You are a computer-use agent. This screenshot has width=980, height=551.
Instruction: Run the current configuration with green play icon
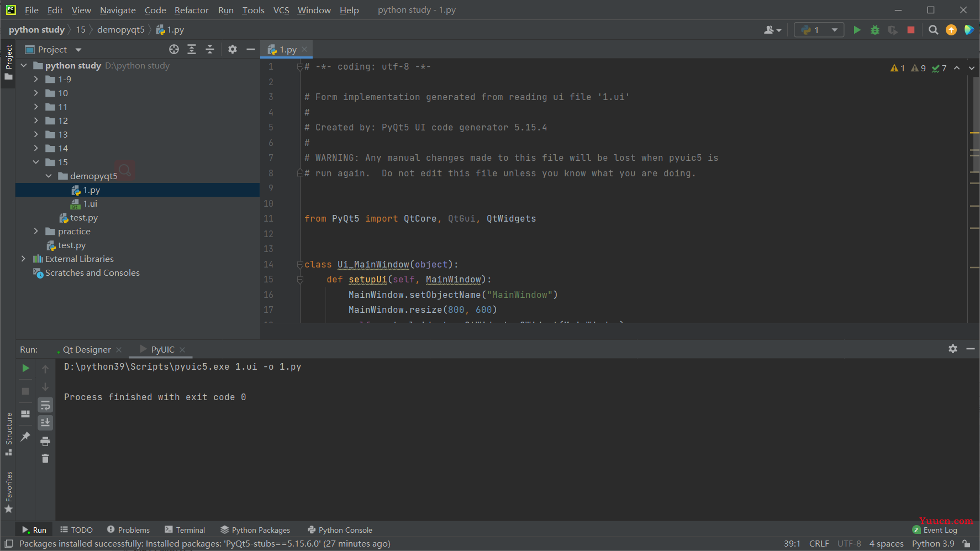pyautogui.click(x=857, y=30)
